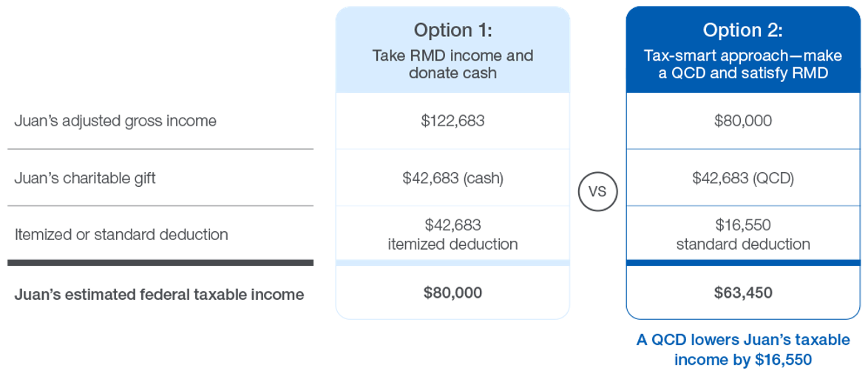Viewport: 868px width, 376px height.
Task: Click Option 2 taxable income $63,450
Action: 743,293
